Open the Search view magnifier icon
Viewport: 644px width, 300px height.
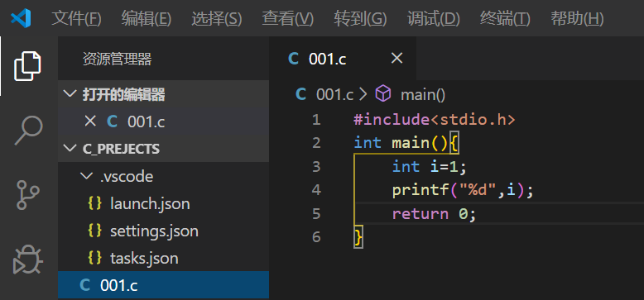[28, 131]
